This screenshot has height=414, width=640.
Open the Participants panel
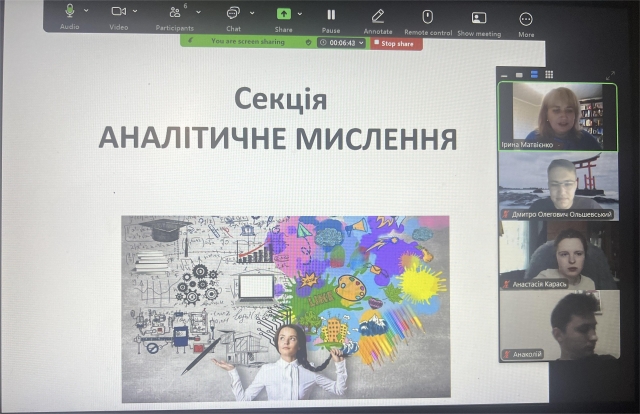(176, 13)
